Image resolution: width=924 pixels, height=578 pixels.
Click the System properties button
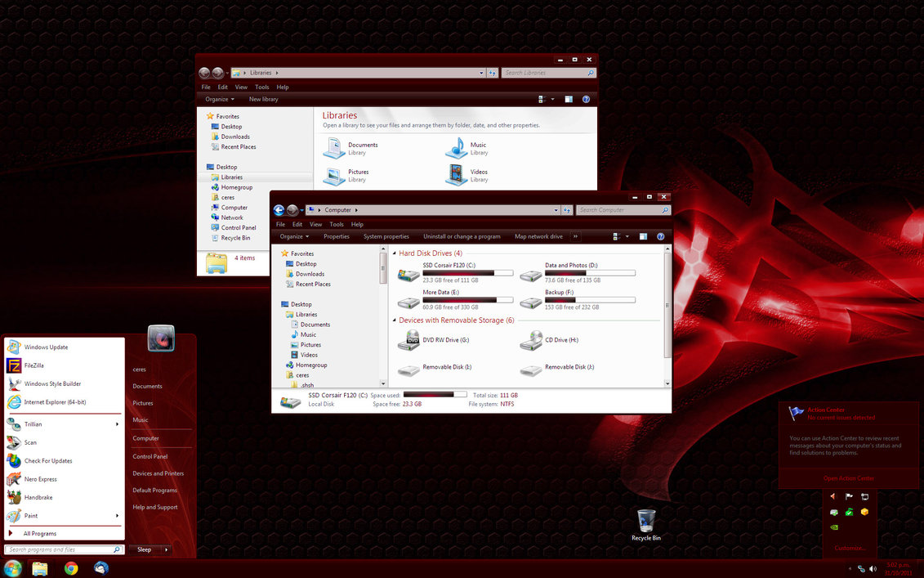[x=386, y=236]
